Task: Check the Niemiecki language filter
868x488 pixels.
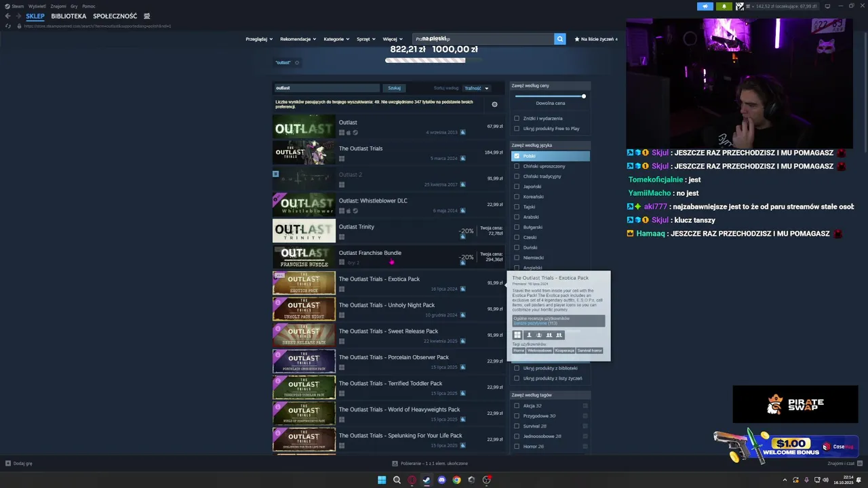Action: (x=517, y=258)
